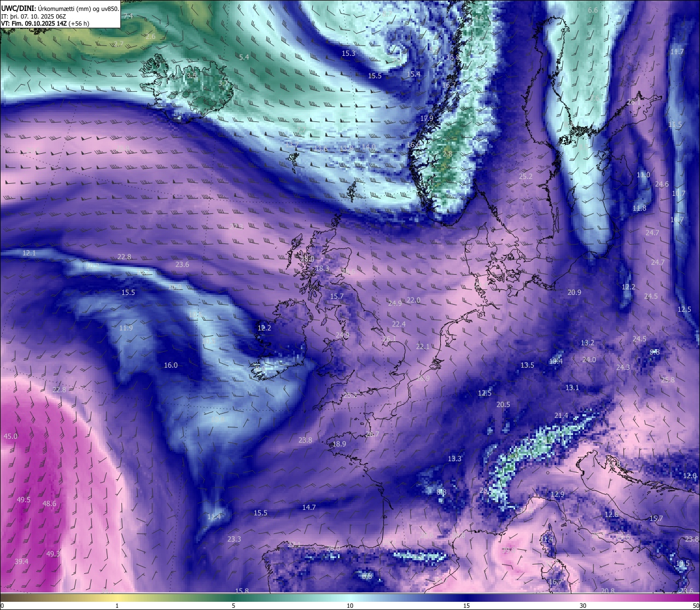Click the 18.3 value label
700x610 pixels.
tap(322, 268)
